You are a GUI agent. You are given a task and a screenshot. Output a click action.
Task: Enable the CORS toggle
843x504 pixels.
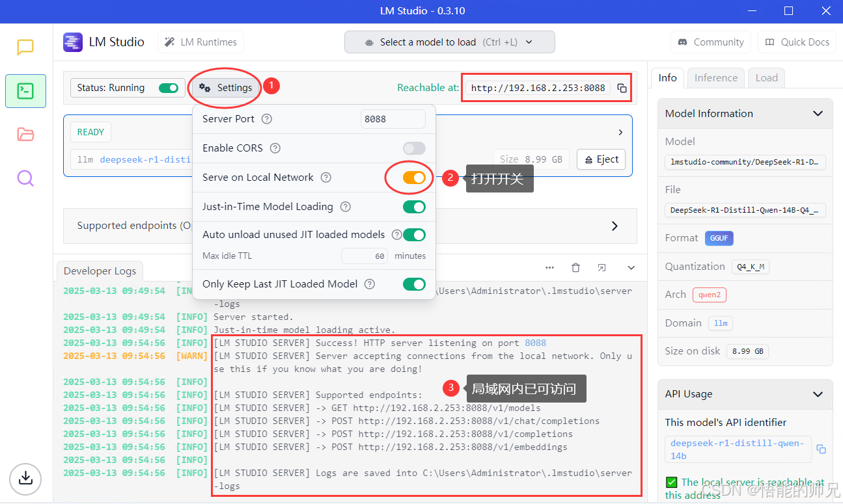click(x=414, y=148)
